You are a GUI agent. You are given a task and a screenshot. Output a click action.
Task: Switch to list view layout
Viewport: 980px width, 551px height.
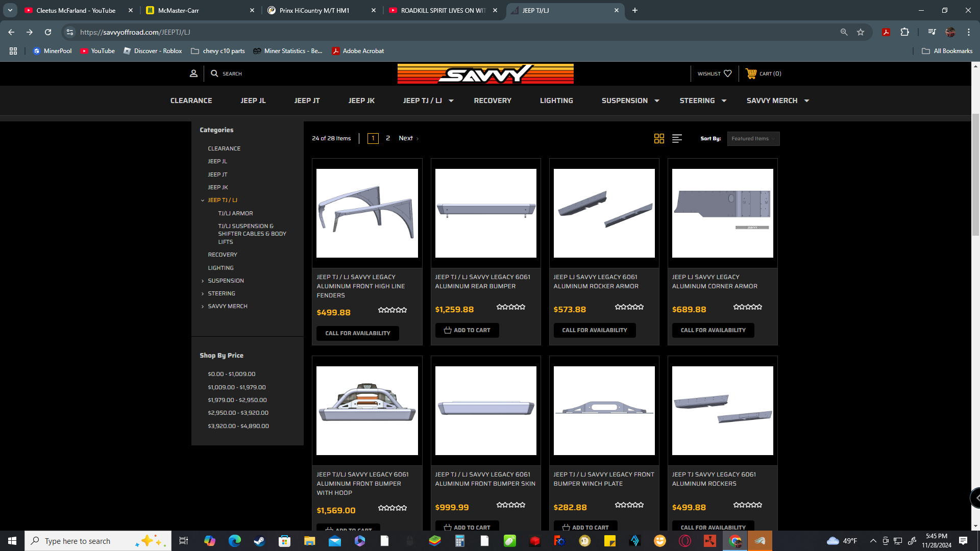click(677, 138)
